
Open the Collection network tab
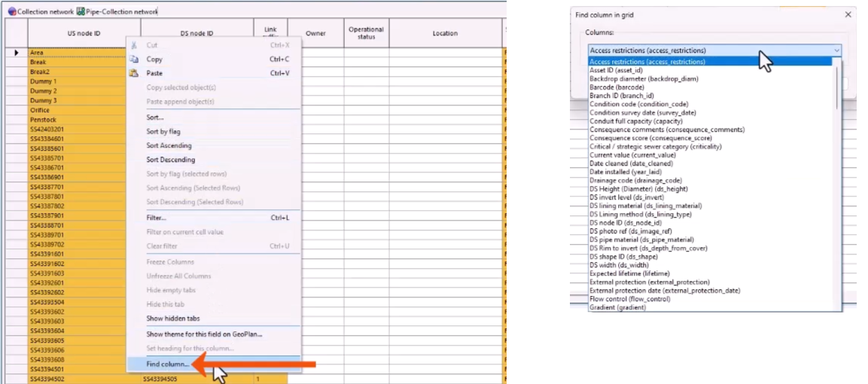pyautogui.click(x=41, y=11)
